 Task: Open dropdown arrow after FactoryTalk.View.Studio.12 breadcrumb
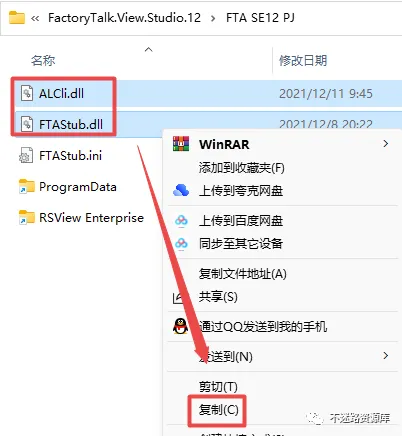(x=213, y=18)
